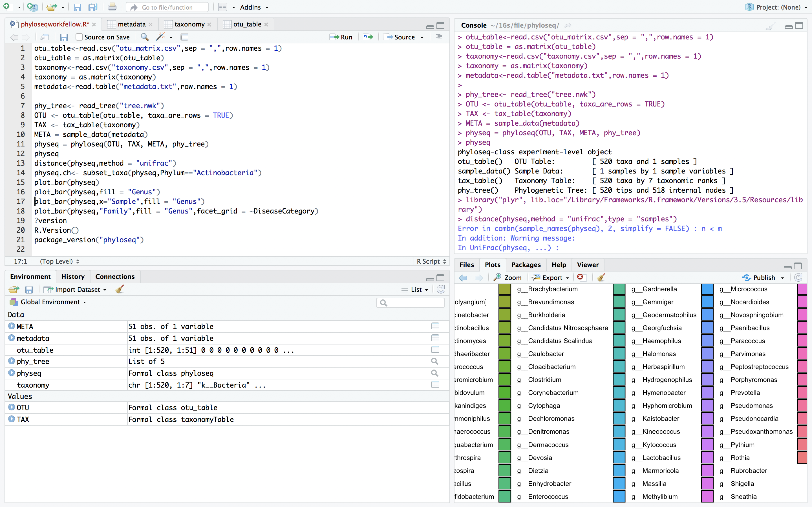Open the Find/Replace tool in the editor

[144, 37]
